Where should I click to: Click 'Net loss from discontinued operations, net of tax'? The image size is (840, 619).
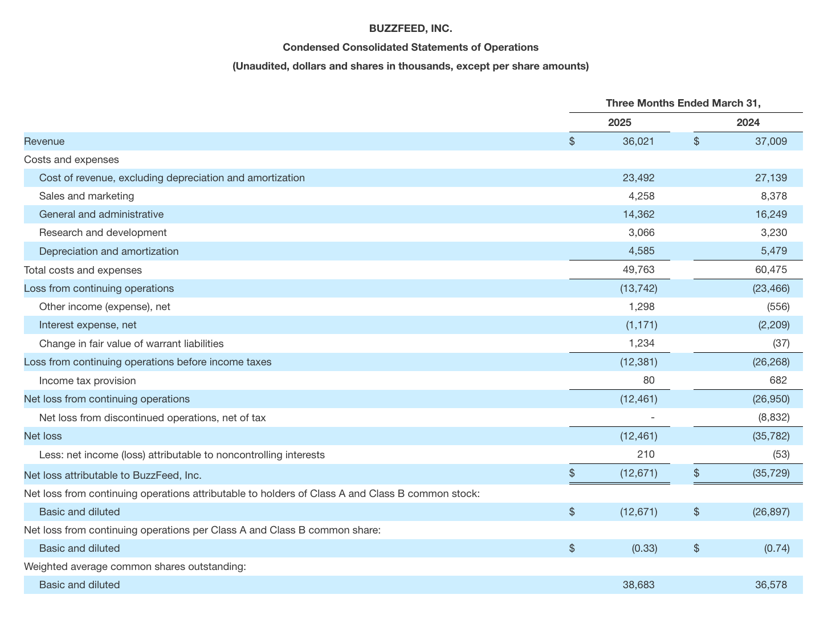tap(153, 418)
